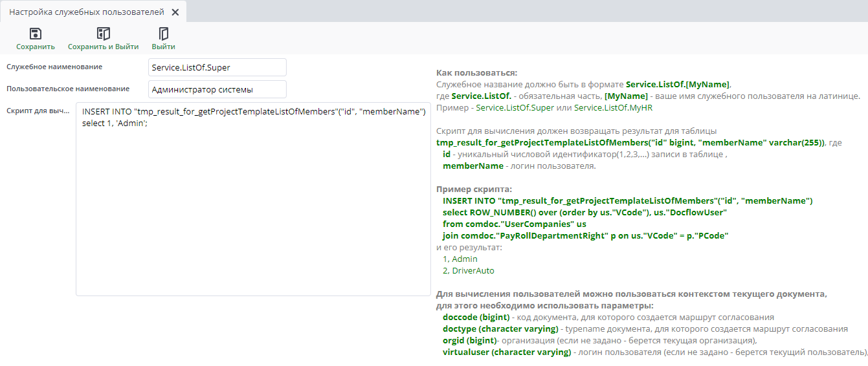The height and width of the screenshot is (366, 868).
Task: Click the 'Пример скрипта:' heading
Action: click(474, 189)
